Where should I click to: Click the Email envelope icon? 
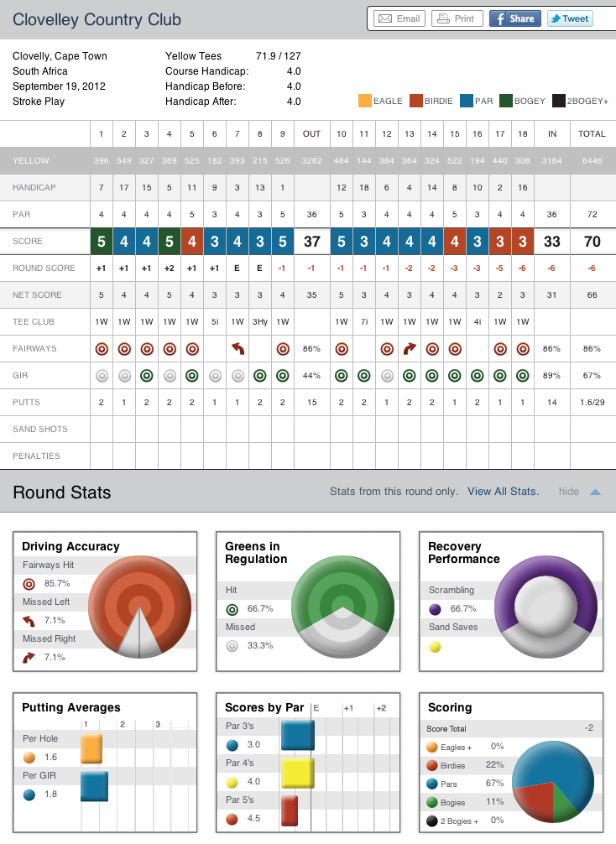coord(384,18)
